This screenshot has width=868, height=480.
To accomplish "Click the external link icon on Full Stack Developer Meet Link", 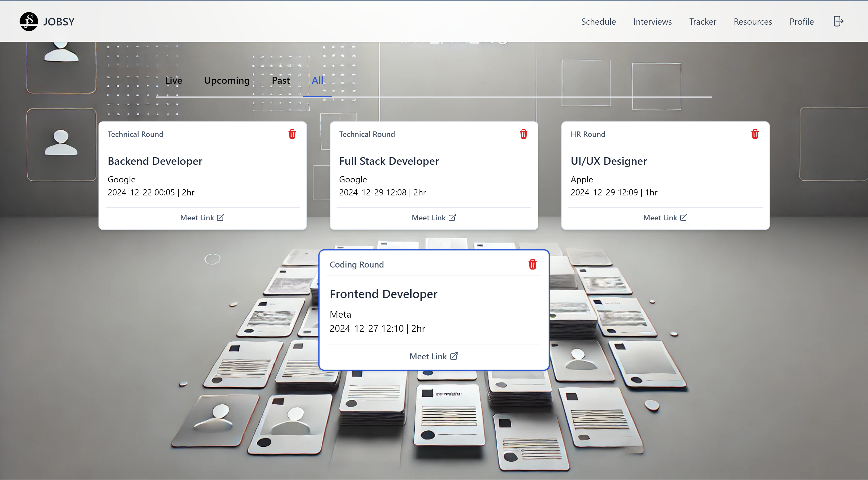I will [x=452, y=217].
